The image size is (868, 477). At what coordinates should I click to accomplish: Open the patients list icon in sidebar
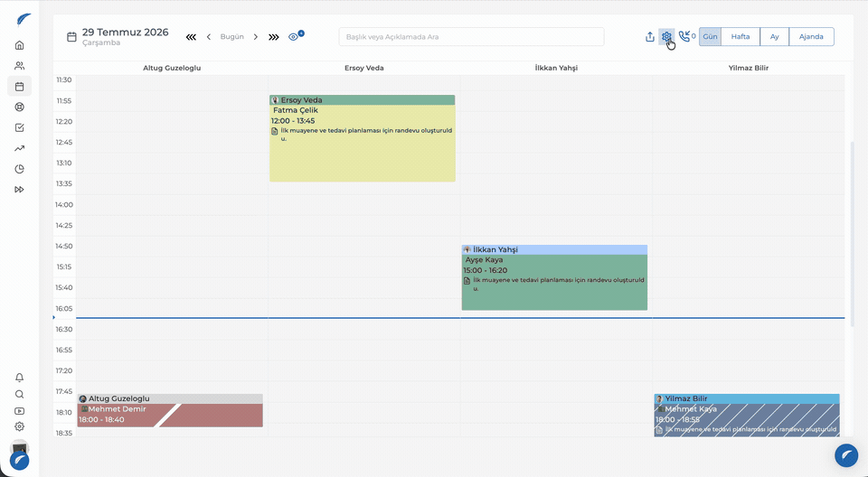click(x=19, y=66)
